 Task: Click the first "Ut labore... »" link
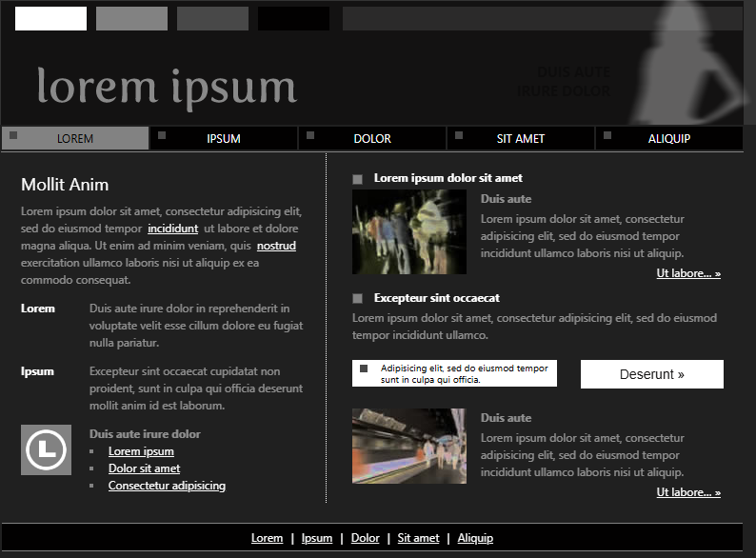point(688,273)
